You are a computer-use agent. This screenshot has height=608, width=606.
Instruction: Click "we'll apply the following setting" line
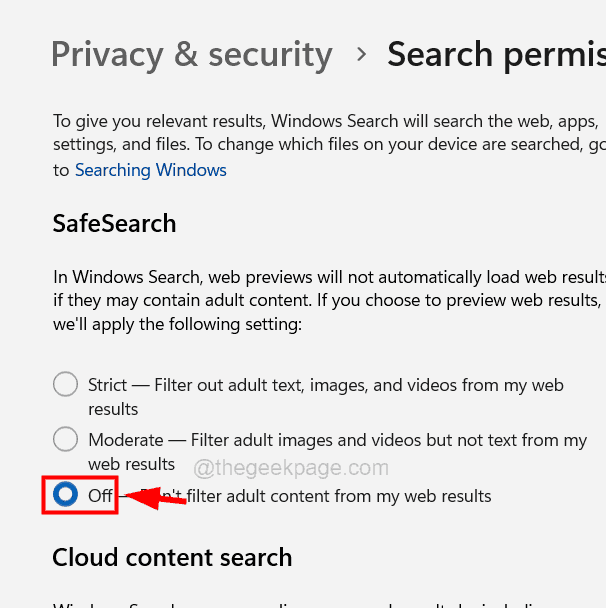coord(176,324)
